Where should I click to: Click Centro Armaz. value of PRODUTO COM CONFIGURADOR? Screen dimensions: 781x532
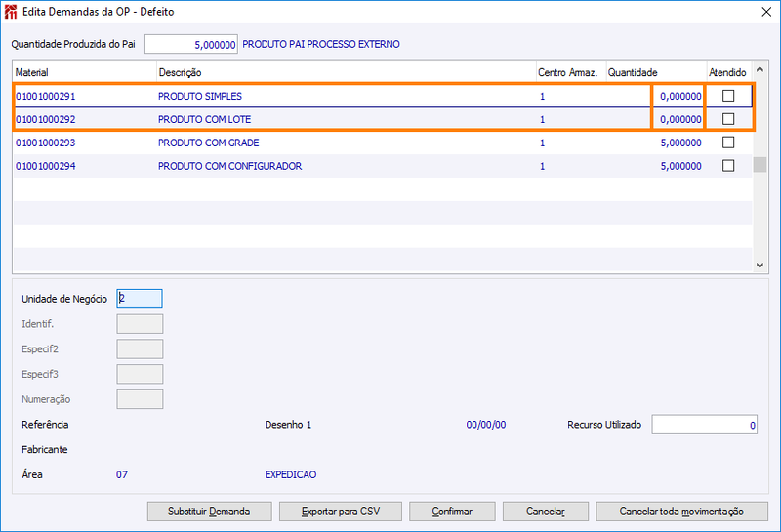tap(543, 166)
